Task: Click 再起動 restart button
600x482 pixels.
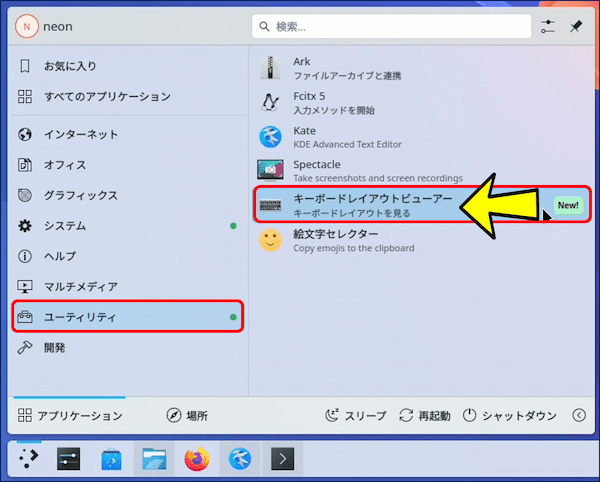Action: 425,415
